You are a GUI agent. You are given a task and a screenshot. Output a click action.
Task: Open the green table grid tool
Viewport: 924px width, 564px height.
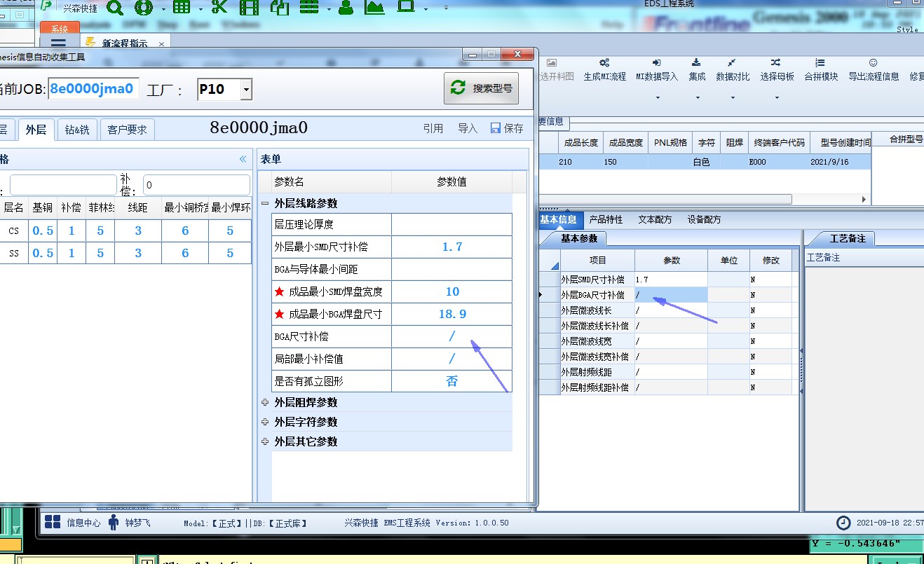pyautogui.click(x=182, y=8)
